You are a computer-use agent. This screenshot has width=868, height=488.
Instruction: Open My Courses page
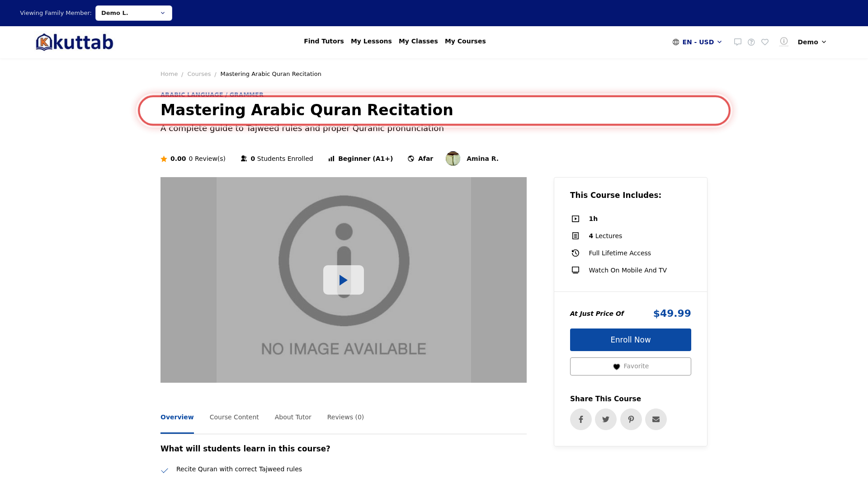click(465, 41)
